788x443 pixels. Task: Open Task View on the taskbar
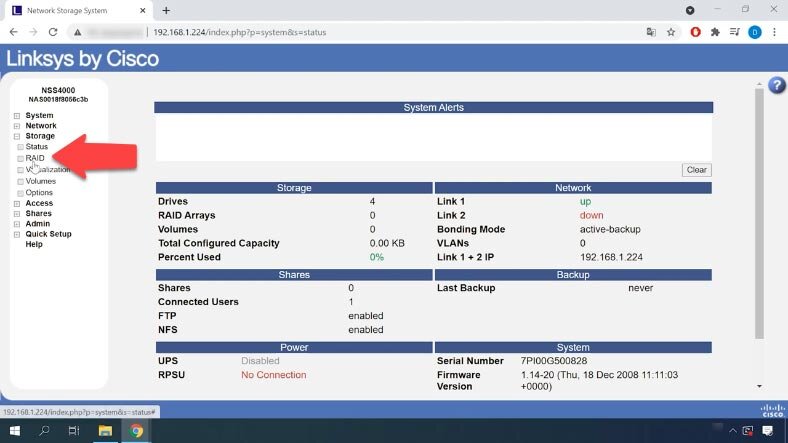click(x=74, y=431)
